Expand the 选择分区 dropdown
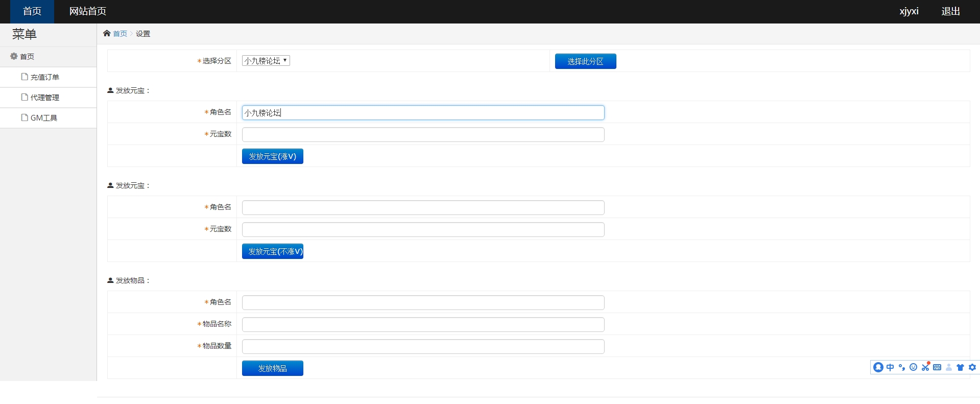 coord(266,61)
